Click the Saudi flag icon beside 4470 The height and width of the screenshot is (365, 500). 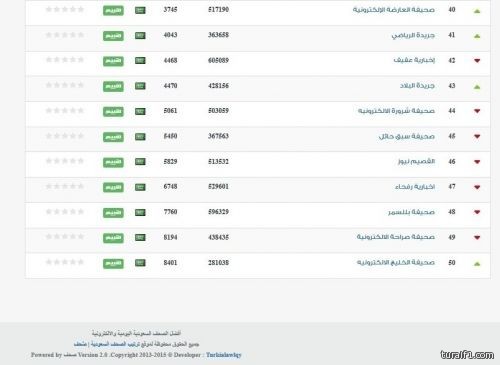[x=140, y=86]
